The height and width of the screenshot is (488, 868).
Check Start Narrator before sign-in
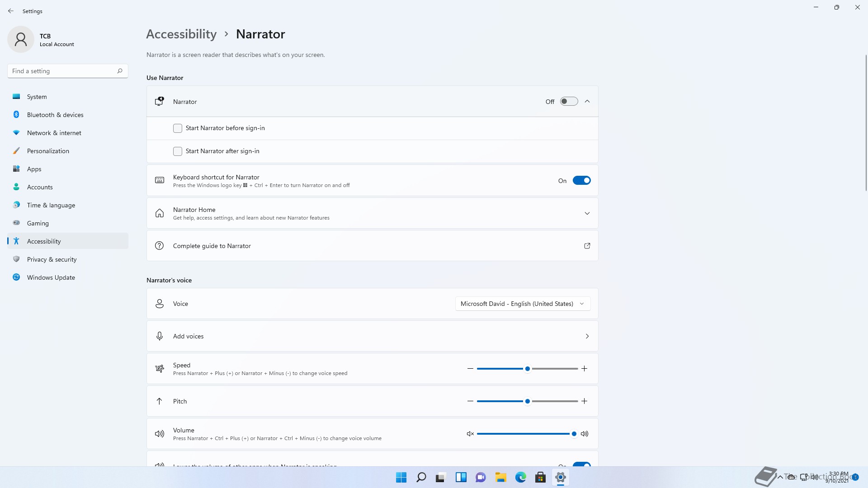point(178,128)
